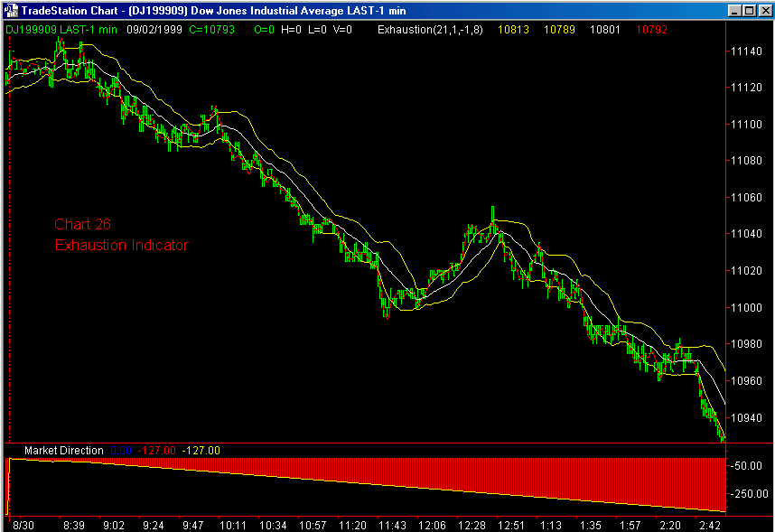Click the 'L=0' low value
This screenshot has height=532, width=775.
pyautogui.click(x=317, y=30)
